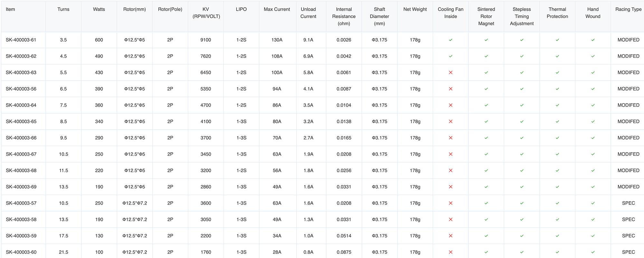Click Stepless Timing check for SK-400003-65
The image size is (644, 258).
(x=522, y=122)
